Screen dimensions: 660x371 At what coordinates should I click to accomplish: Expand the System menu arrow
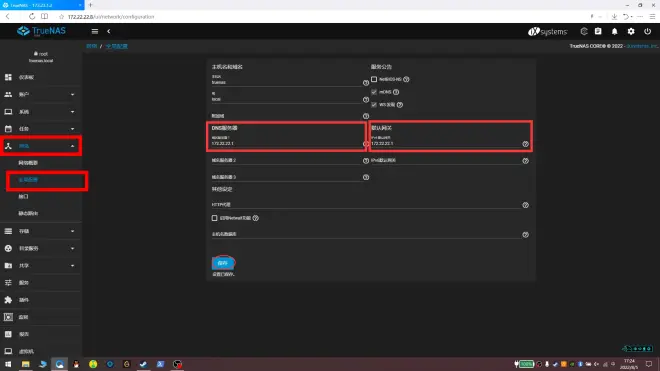pyautogui.click(x=72, y=112)
